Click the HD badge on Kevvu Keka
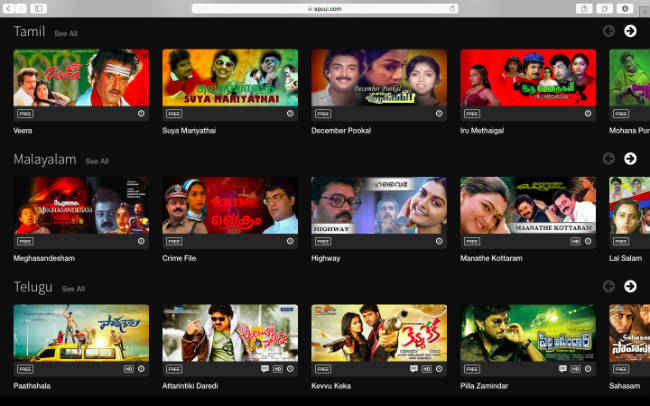The height and width of the screenshot is (406, 650). pyautogui.click(x=427, y=369)
